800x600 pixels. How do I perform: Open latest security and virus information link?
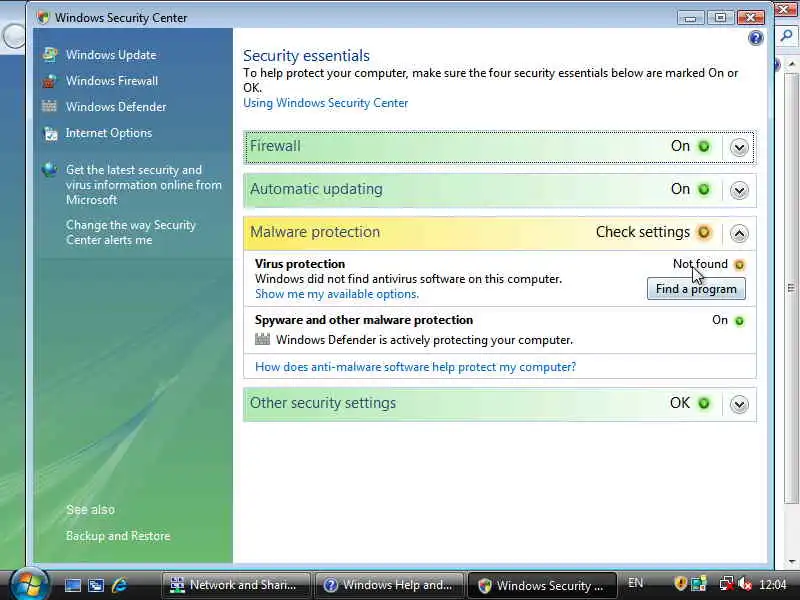pos(143,185)
